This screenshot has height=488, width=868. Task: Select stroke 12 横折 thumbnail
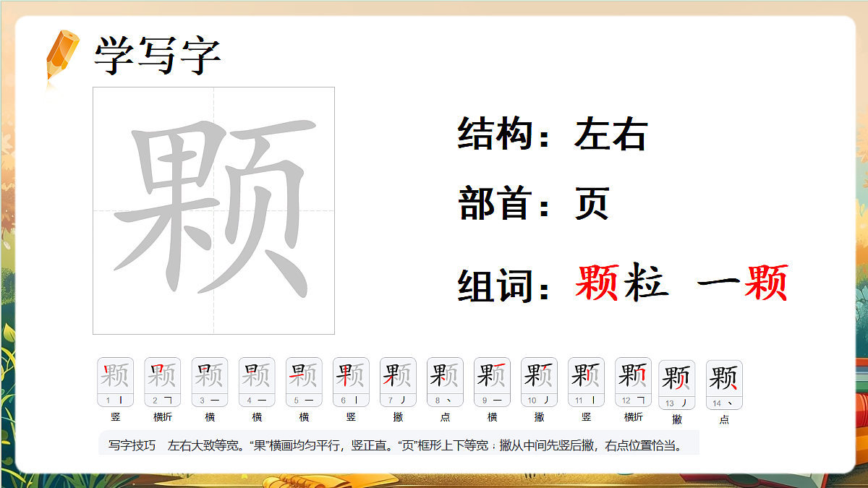[x=634, y=382]
